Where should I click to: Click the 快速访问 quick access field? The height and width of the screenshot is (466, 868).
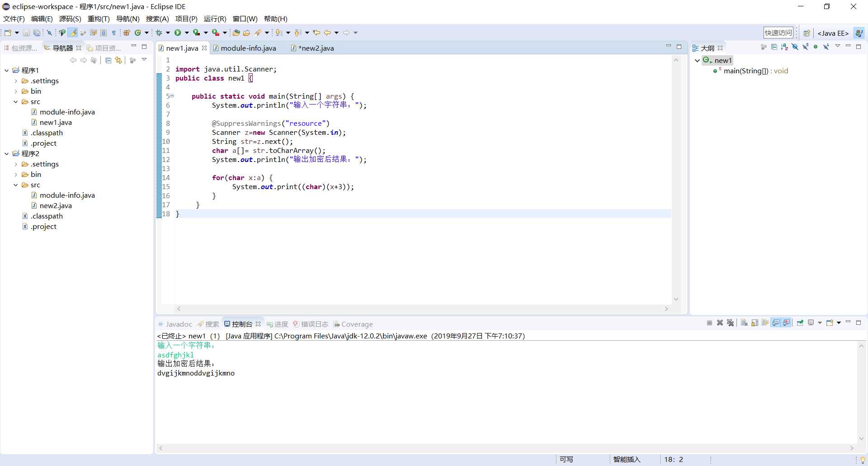coord(778,33)
